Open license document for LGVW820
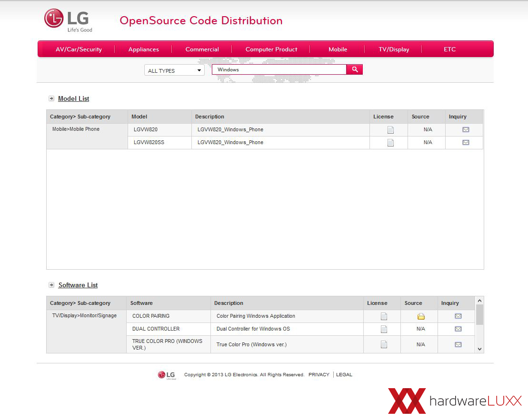The width and height of the screenshot is (528, 420). click(390, 130)
